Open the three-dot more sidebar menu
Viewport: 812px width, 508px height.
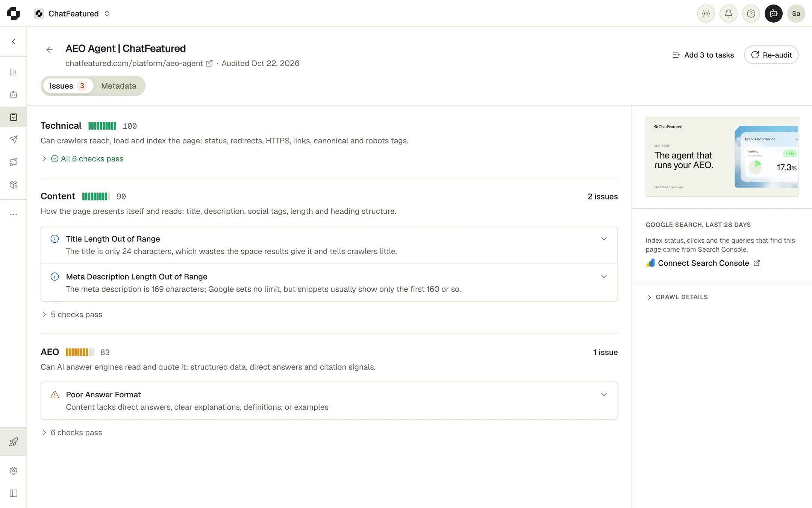tap(14, 214)
